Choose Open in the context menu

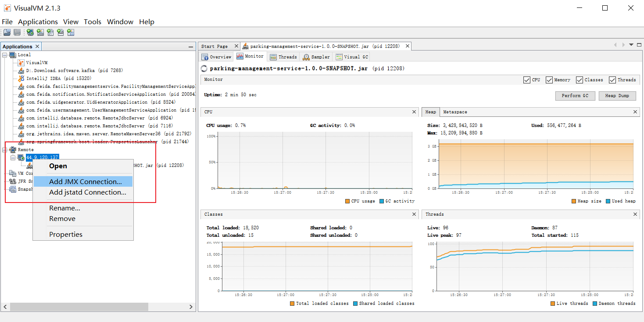[83, 166]
